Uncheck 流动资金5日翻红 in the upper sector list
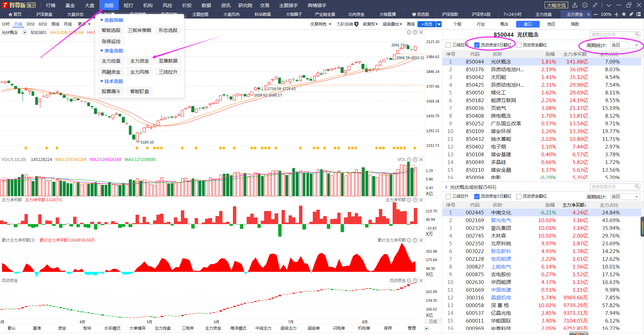The image size is (644, 335). click(477, 45)
